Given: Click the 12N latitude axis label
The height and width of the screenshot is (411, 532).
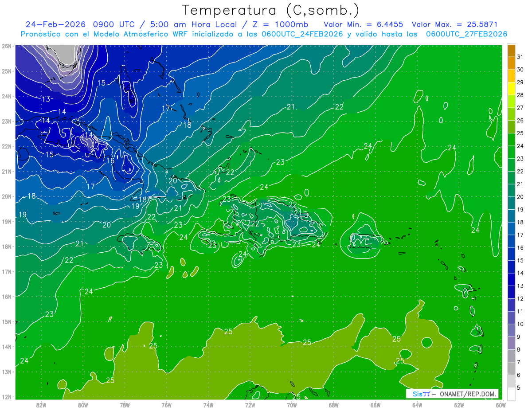Looking at the screenshot, I should click(6, 397).
